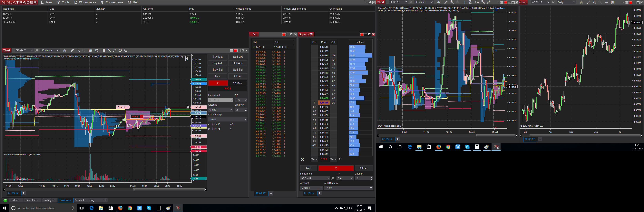Zoom in on the 60 Minute chart

pyautogui.click(x=452, y=2)
